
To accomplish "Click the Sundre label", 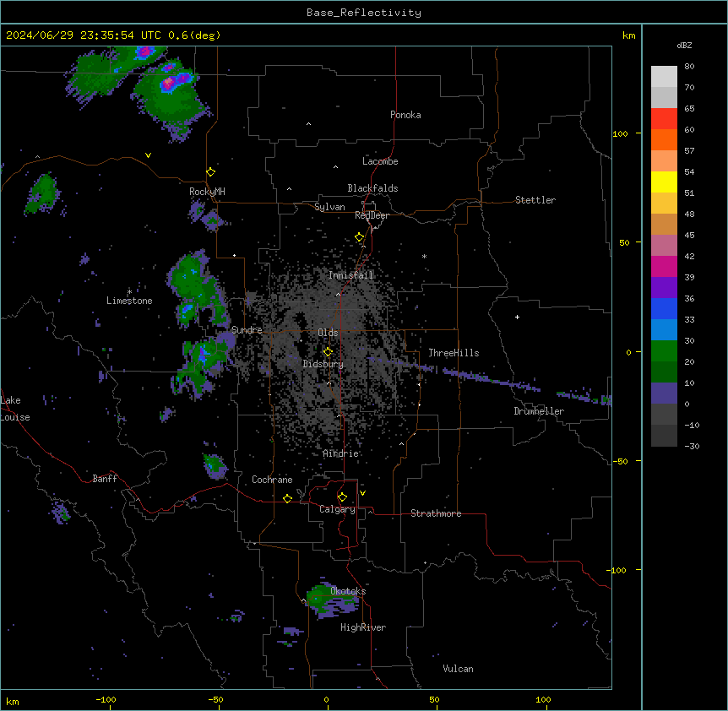I will click(x=247, y=330).
